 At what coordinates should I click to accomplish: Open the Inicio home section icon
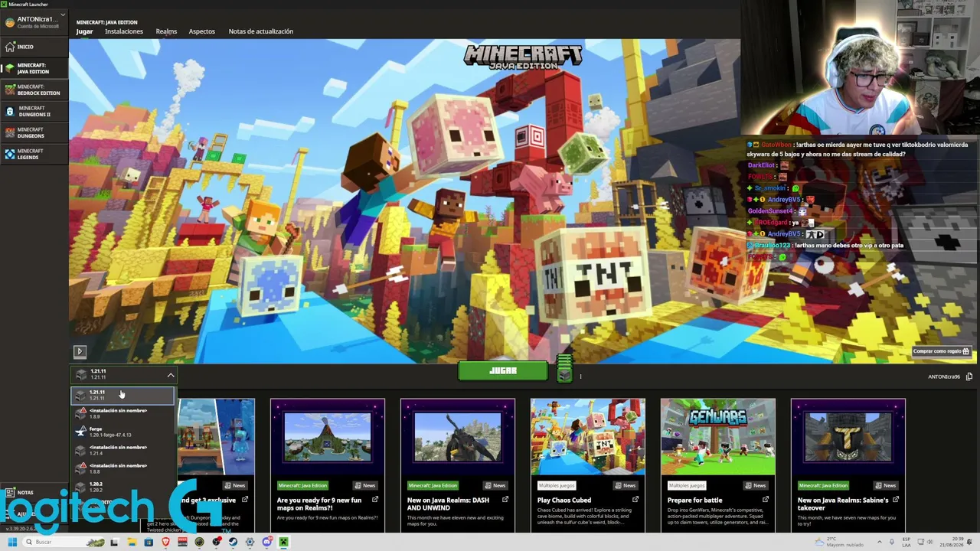(9, 47)
